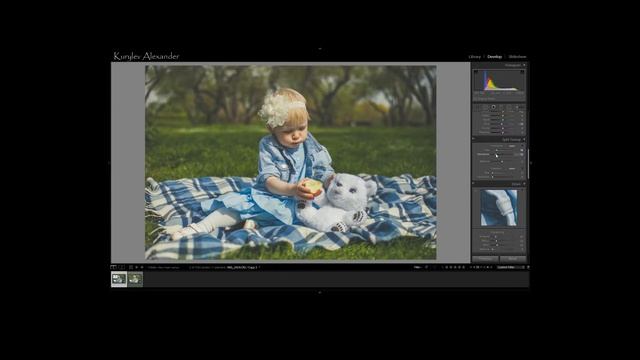This screenshot has width=640, height=360.
Task: Collapse the Split Toning panel triangle
Action: point(524,140)
